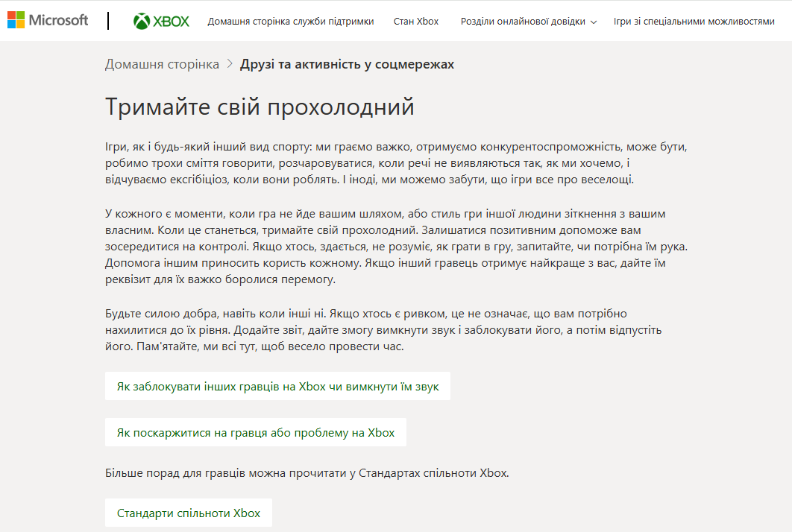Click the XBOX wordmark in header
The height and width of the screenshot is (532, 792).
pyautogui.click(x=172, y=22)
